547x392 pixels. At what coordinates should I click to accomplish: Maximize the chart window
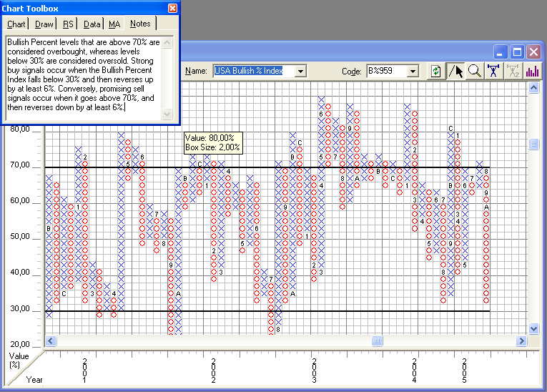517,52
